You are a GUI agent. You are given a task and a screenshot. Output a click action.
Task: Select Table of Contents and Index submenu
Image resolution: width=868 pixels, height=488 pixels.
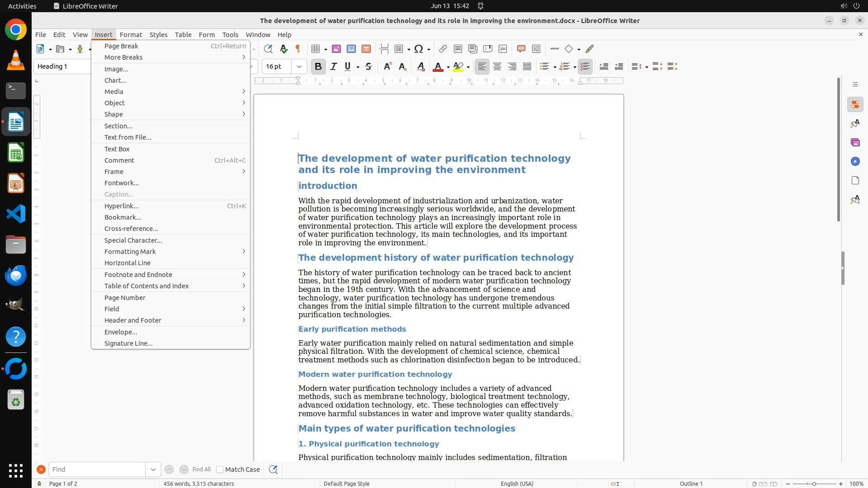[146, 286]
